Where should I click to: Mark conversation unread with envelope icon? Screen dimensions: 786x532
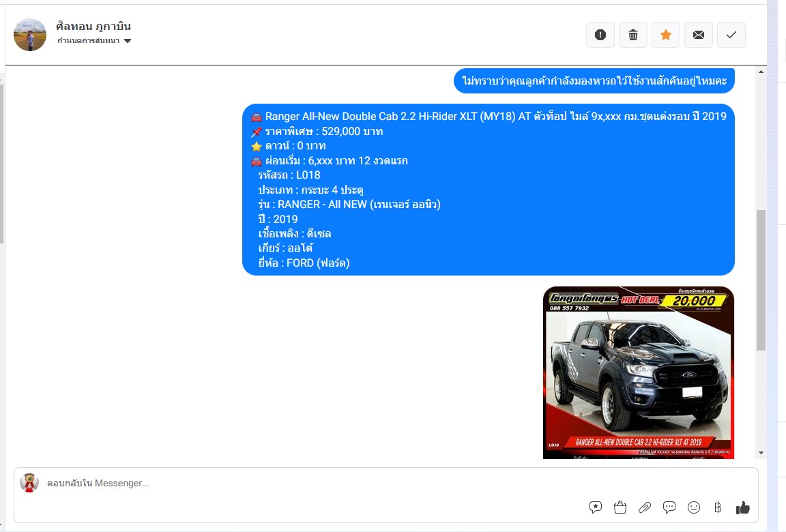(698, 35)
